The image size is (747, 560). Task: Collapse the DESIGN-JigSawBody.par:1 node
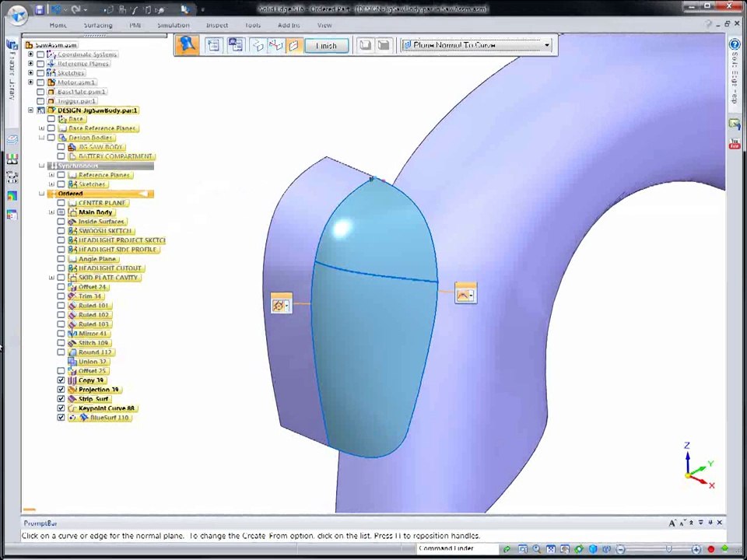[x=30, y=110]
